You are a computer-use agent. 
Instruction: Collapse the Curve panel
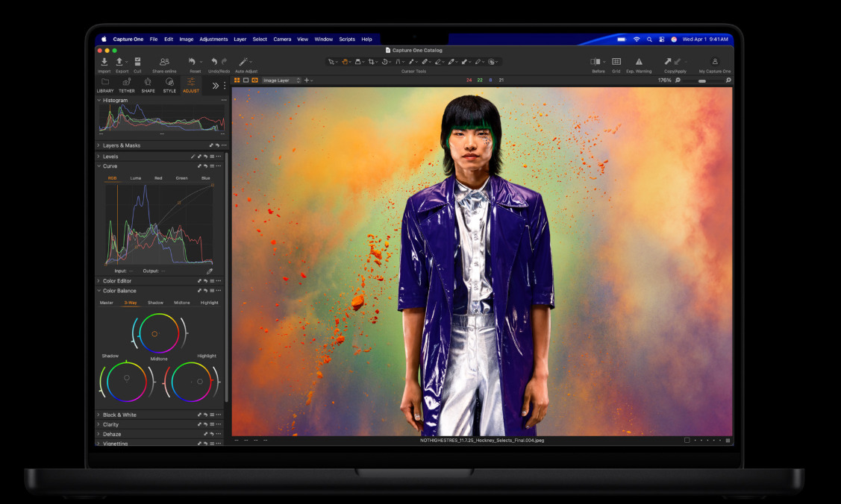[99, 166]
